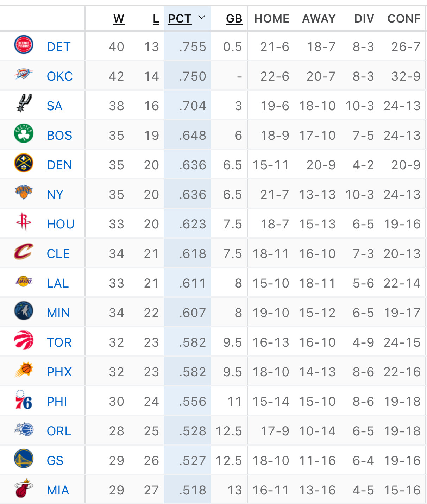Open the ORL team link
Screen dimensions: 427x504
coord(59,431)
